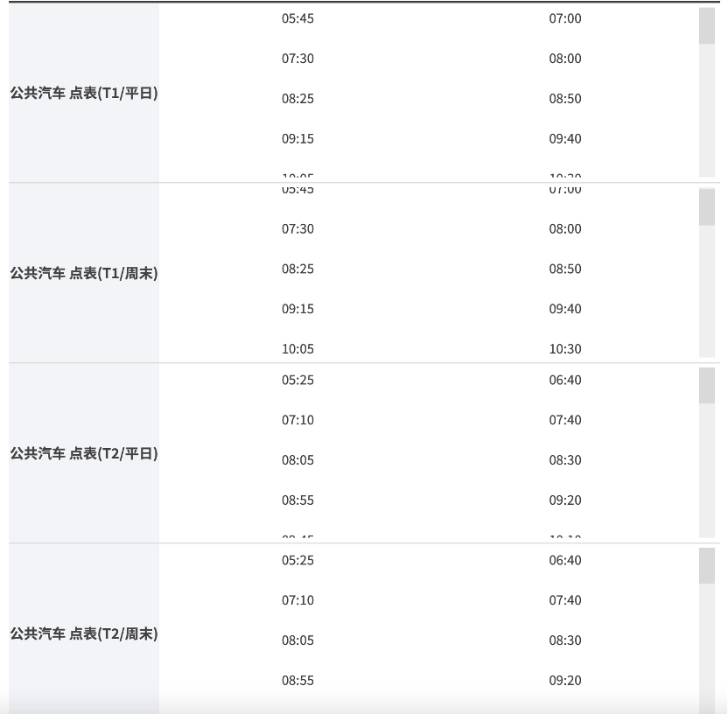The image size is (728, 714).
Task: Click 05:45 in the T1 weekday timetable
Action: 297,18
